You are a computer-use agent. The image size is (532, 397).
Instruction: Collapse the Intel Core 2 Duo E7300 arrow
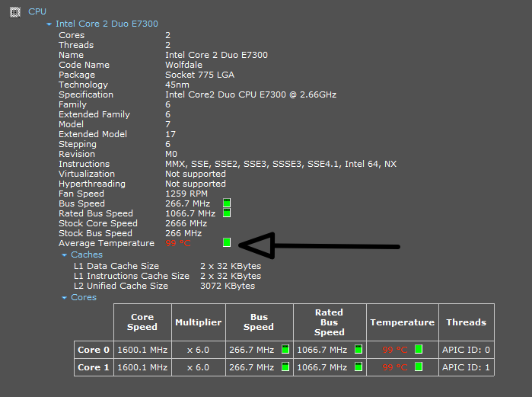click(49, 24)
